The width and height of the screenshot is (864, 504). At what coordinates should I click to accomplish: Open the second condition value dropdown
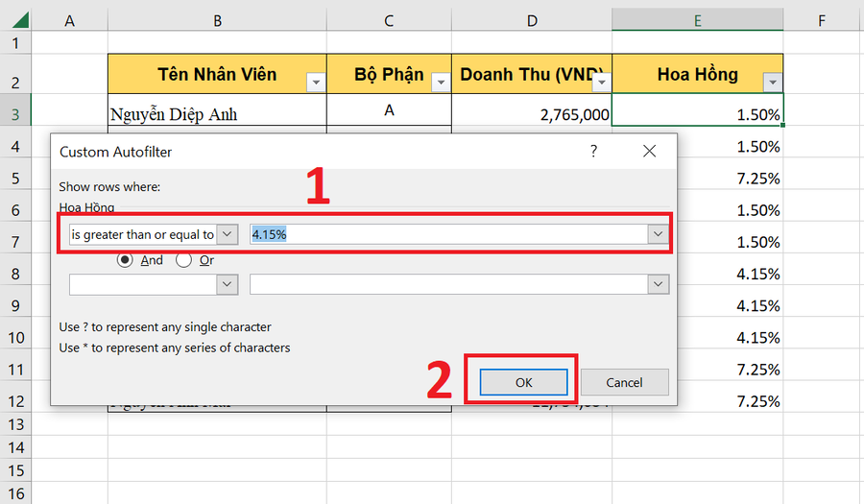click(658, 284)
